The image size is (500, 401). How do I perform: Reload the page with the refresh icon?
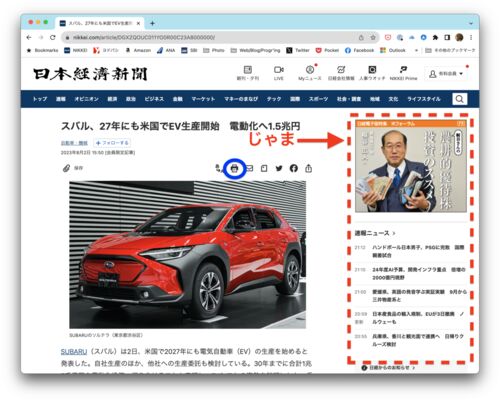pyautogui.click(x=53, y=38)
